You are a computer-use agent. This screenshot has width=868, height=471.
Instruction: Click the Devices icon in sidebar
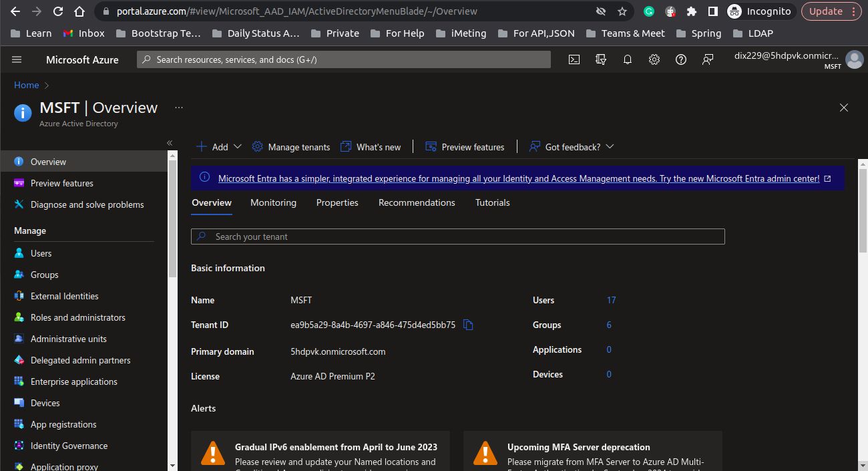click(x=19, y=403)
